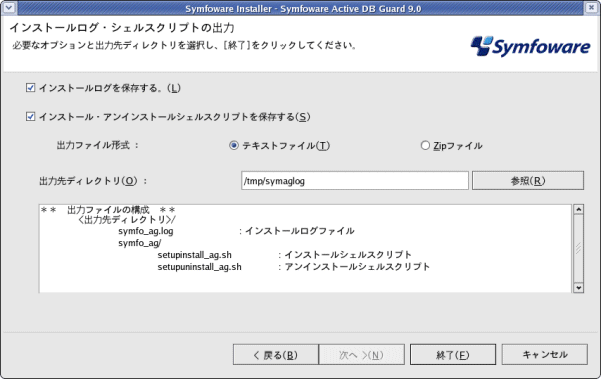The width and height of the screenshot is (601, 379).
Task: Click the scrollbar thumb of the file structure box
Action: pos(578,248)
